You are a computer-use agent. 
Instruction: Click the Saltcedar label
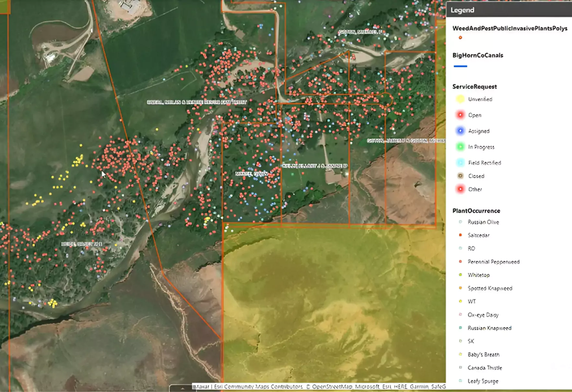[478, 235]
